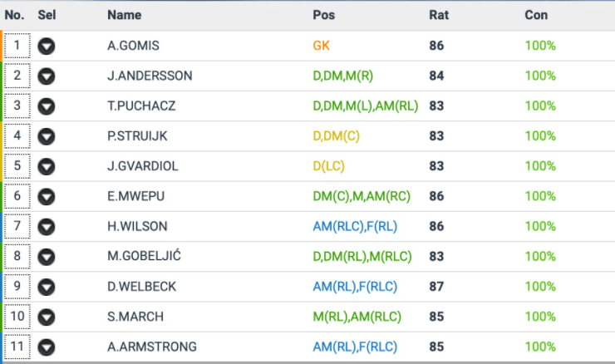Click A.ARMSTRONG's dark arrow icon
The image size is (615, 364).
[x=47, y=347]
